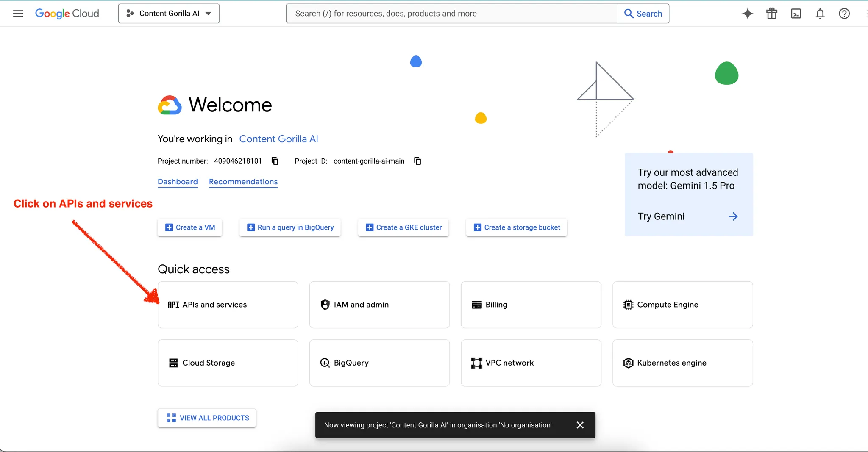Open Gemini AI sparkle assistant icon
868x452 pixels.
pos(748,14)
